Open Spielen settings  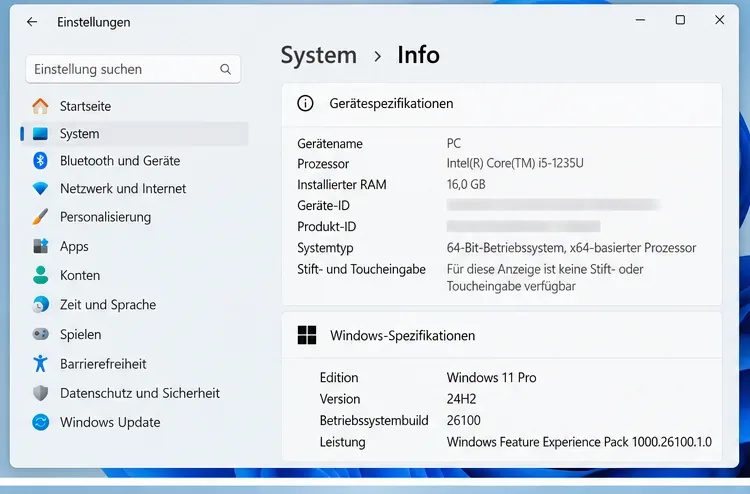coord(134,334)
